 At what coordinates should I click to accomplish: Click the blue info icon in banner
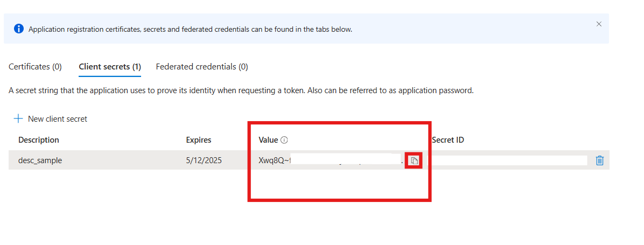pyautogui.click(x=19, y=29)
